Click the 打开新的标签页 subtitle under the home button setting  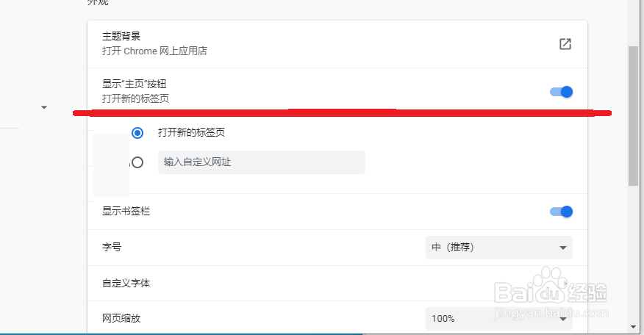[x=140, y=99]
